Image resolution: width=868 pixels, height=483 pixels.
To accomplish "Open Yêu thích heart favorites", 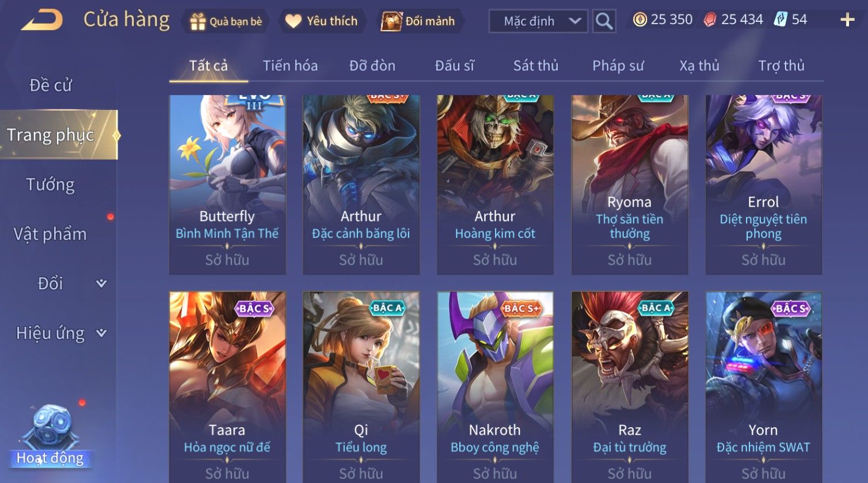I will click(294, 21).
